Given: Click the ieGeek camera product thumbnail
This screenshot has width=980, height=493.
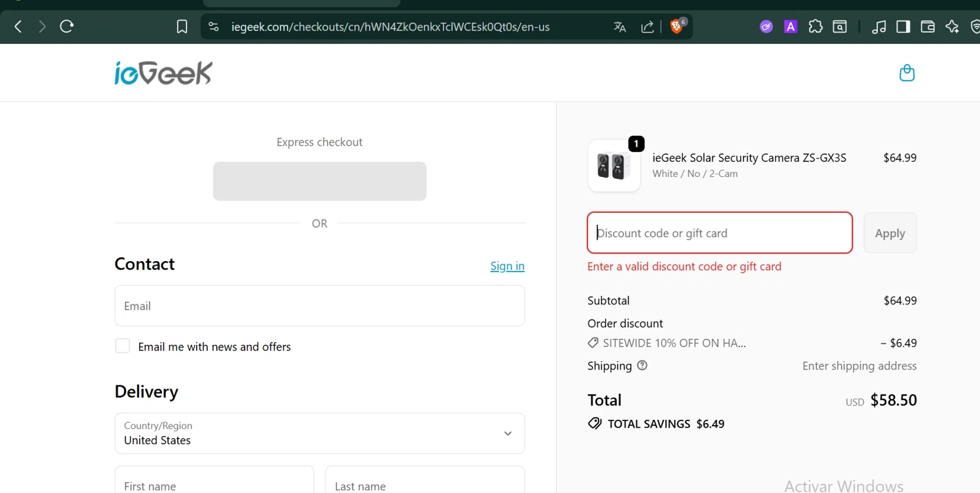Looking at the screenshot, I should [614, 165].
